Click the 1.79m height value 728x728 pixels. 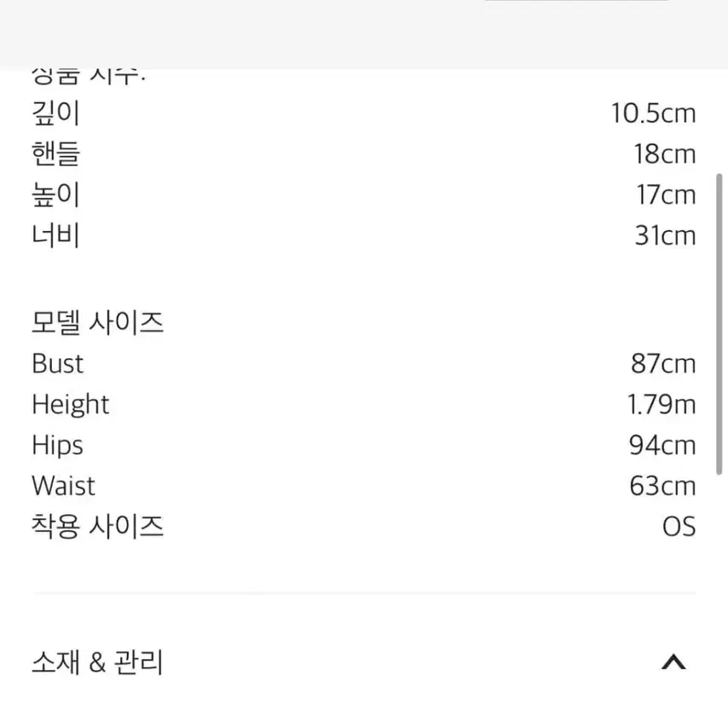tap(662, 404)
